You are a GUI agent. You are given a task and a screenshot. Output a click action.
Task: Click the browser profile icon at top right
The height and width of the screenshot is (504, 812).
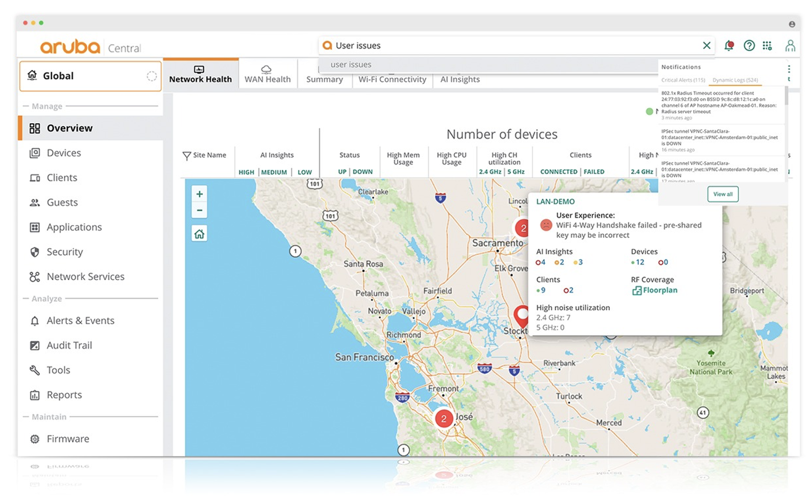(792, 24)
